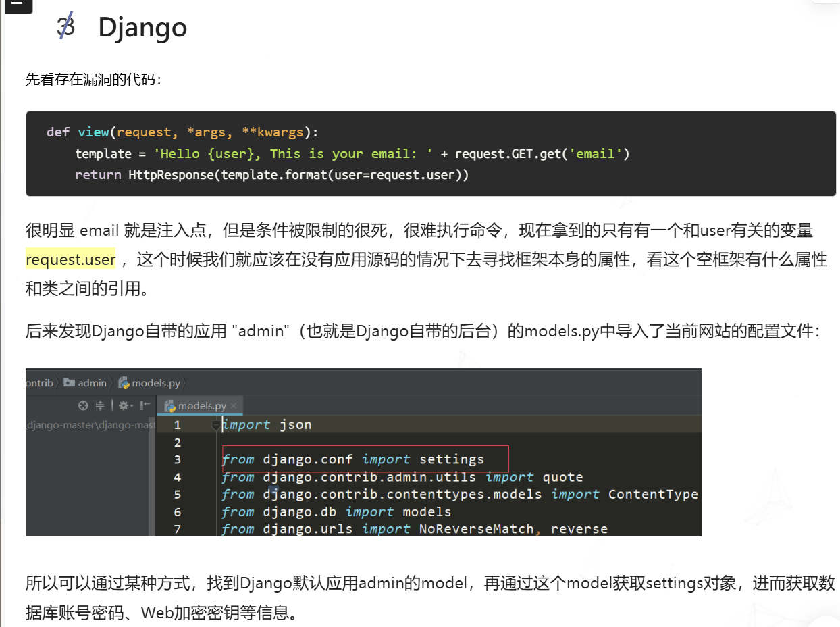
Task: Click the Django section heading
Action: click(x=142, y=28)
